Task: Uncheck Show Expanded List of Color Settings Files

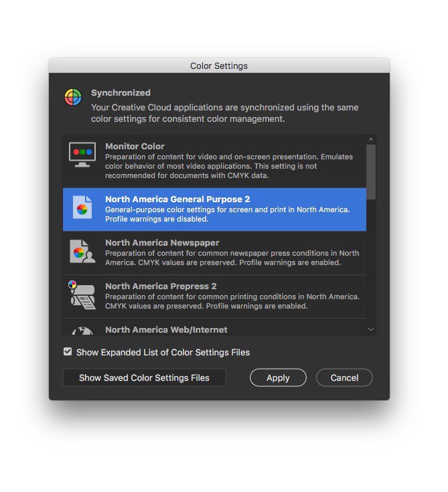Action: pos(68,351)
